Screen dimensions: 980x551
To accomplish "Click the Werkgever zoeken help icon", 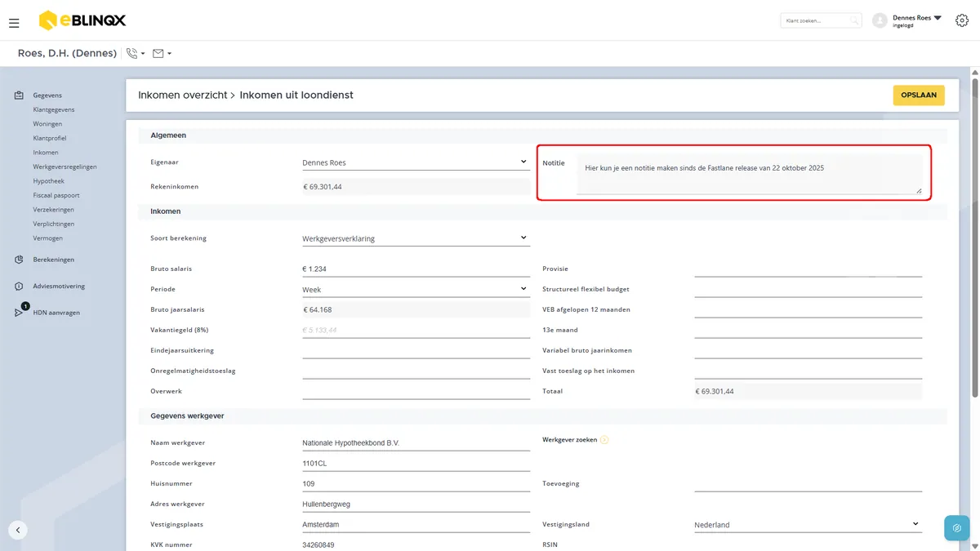I will point(604,440).
